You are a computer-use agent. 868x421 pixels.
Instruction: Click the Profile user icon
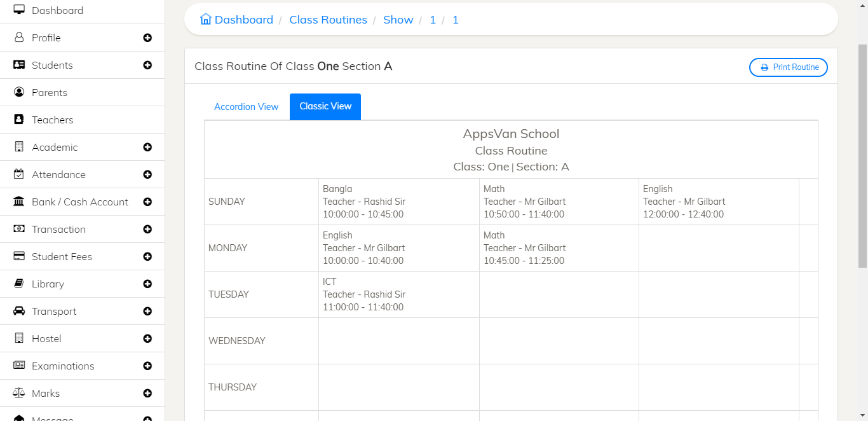click(19, 38)
